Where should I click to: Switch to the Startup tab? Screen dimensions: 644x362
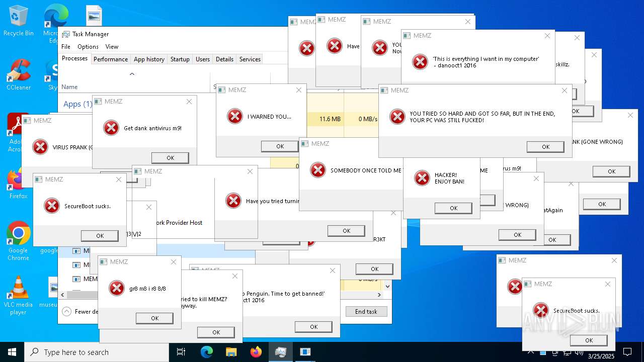click(x=180, y=59)
